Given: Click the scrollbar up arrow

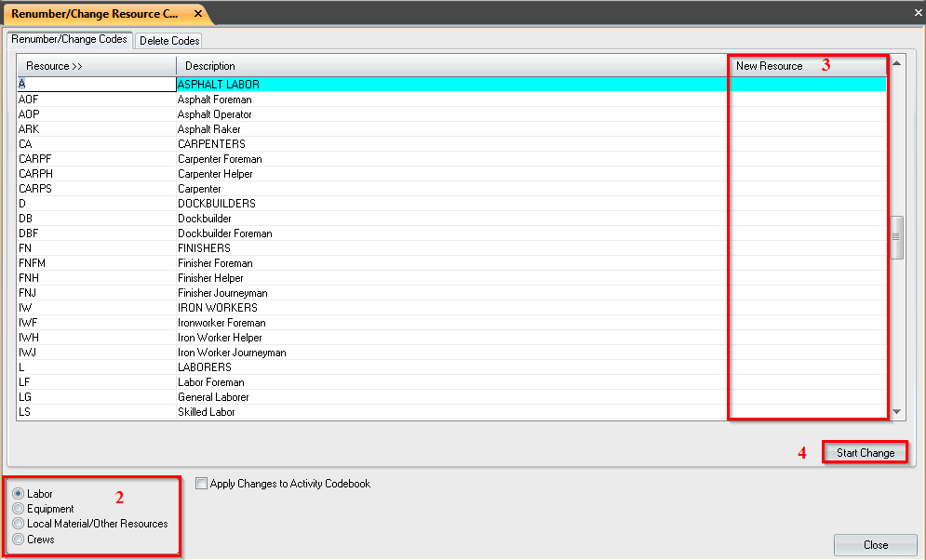Looking at the screenshot, I should [x=896, y=62].
